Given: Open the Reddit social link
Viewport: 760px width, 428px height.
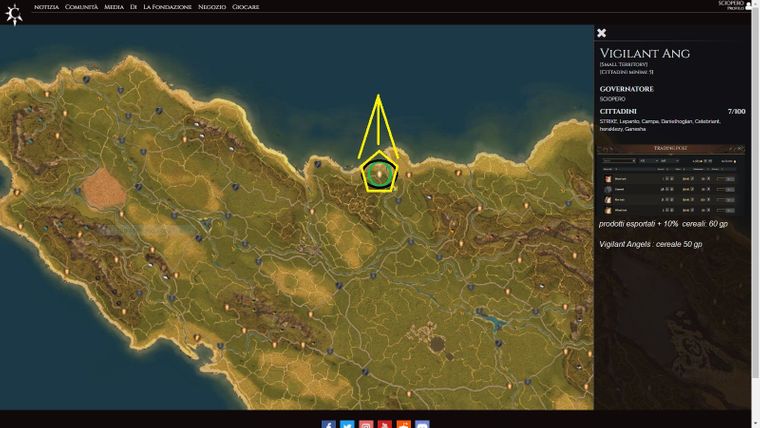Looking at the screenshot, I should coord(404,424).
